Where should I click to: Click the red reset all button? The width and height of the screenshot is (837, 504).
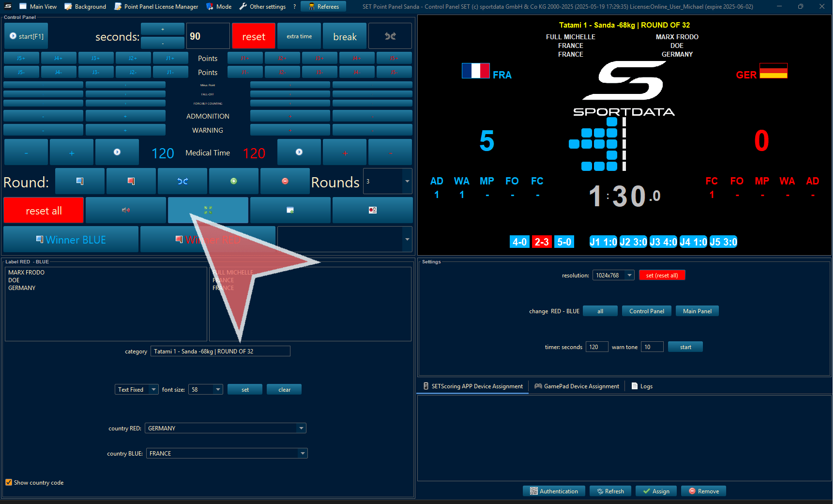coord(44,211)
